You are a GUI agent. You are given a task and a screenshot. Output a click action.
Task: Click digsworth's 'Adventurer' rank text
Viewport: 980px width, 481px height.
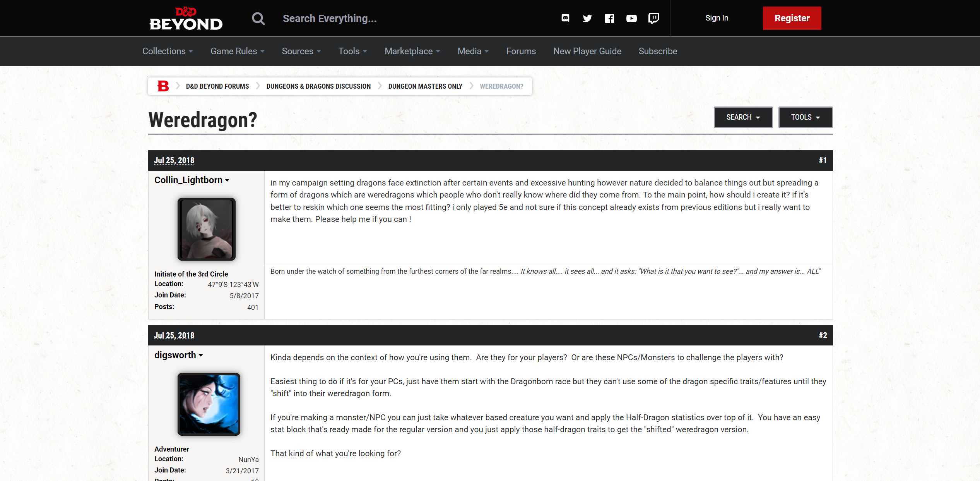point(172,449)
